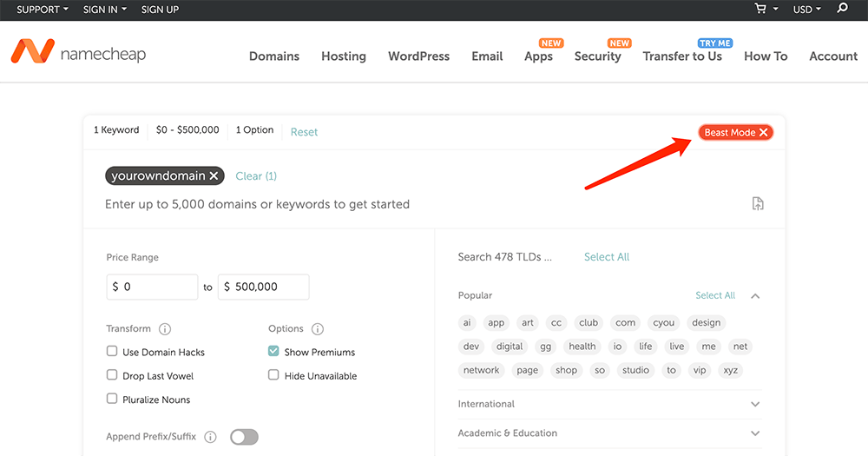Select the io TLD chip
Viewport: 868px width, 456px height.
pyautogui.click(x=617, y=347)
